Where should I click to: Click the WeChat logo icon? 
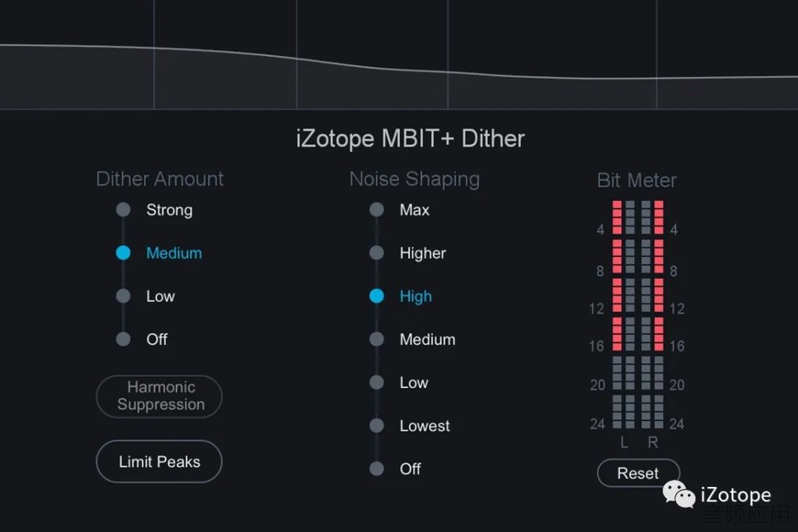(x=679, y=494)
